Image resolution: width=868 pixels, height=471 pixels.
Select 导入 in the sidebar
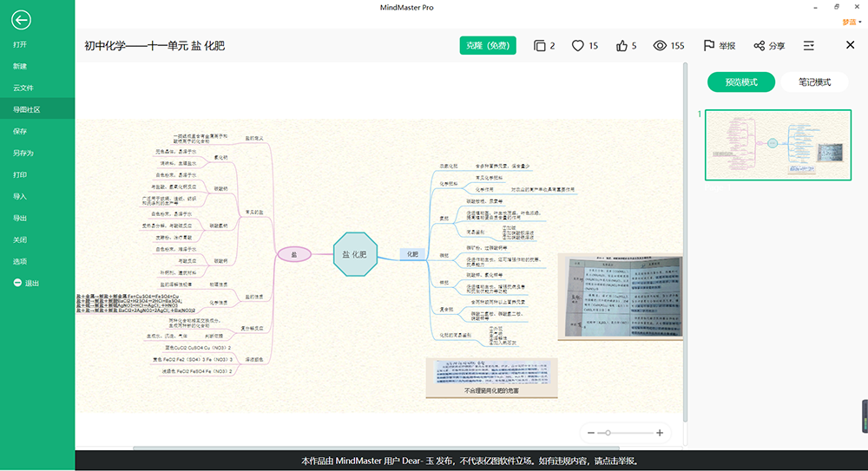20,196
